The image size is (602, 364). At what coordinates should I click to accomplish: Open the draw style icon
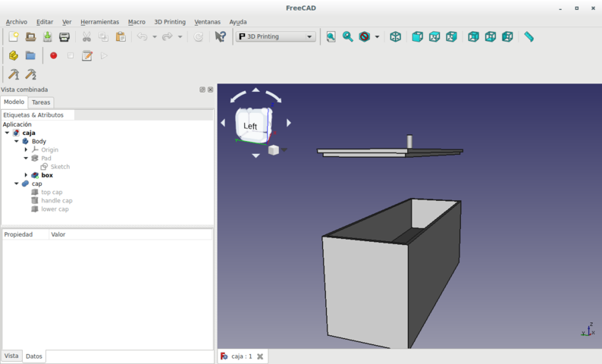click(x=365, y=37)
